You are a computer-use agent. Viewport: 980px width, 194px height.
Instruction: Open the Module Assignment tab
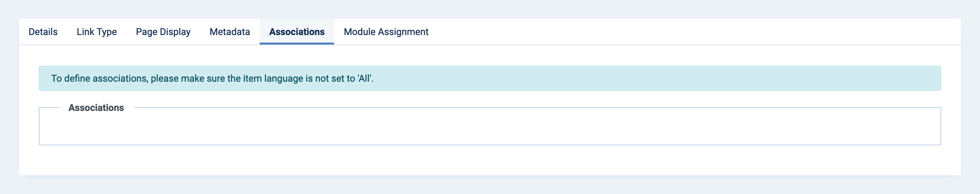[x=386, y=32]
